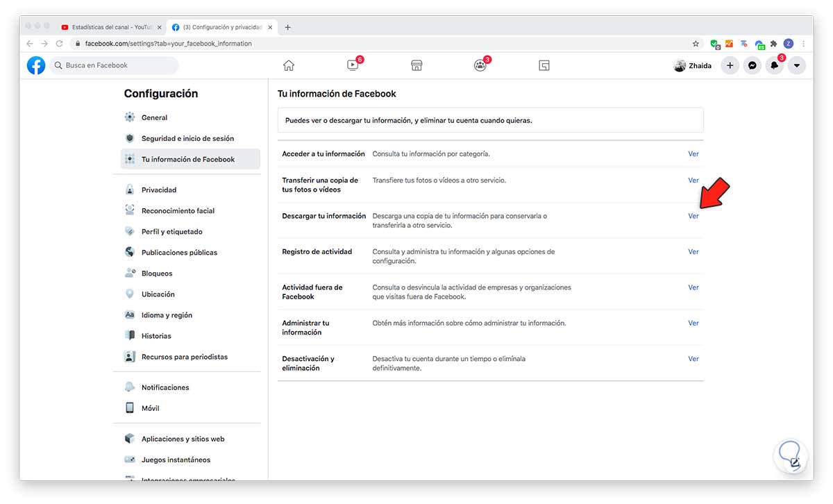Select the Configuración y privacidad browser tab

(x=222, y=27)
